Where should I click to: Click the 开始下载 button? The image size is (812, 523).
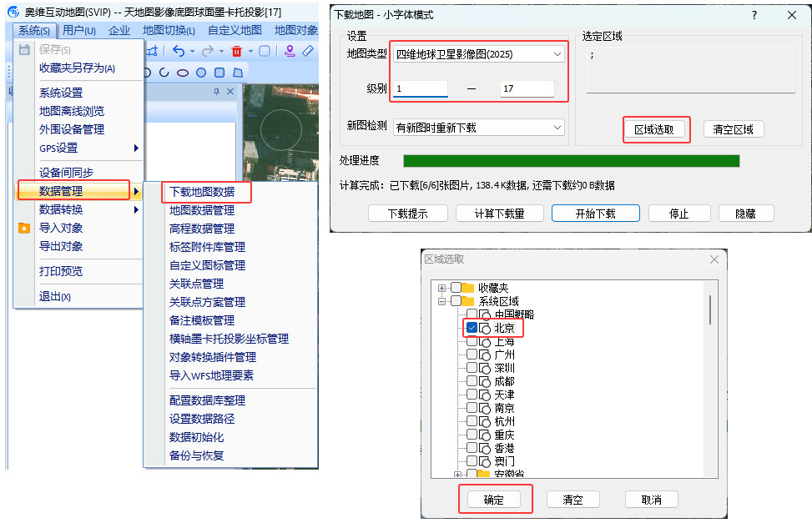596,214
